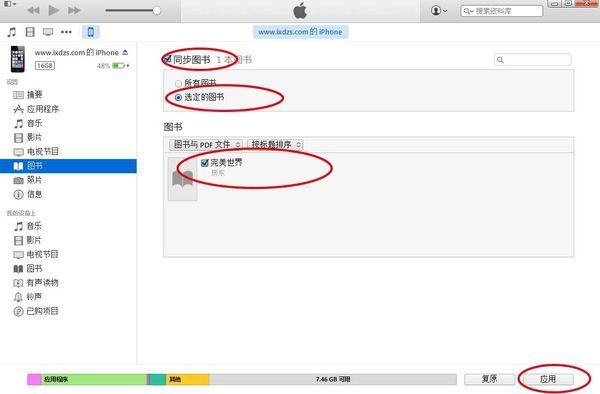Viewport: 600px width, 394px height.
Task: Open the account user icon menu
Action: [x=439, y=10]
